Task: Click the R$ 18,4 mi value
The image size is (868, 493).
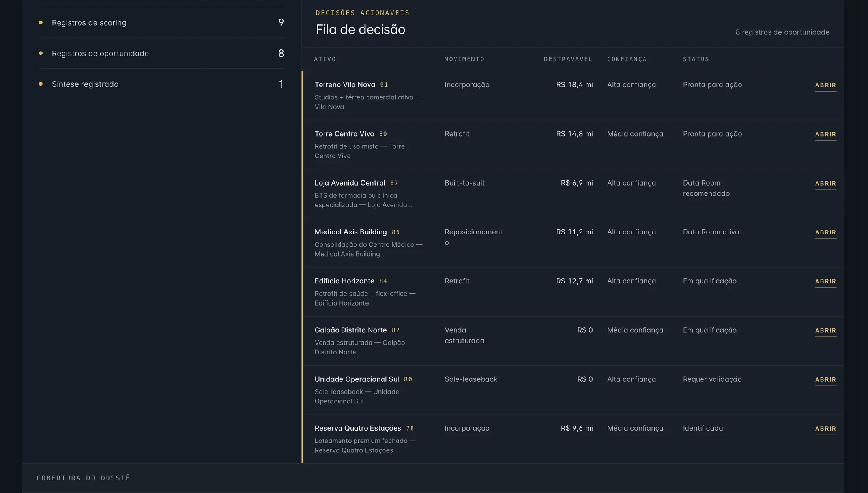Action: [x=574, y=85]
